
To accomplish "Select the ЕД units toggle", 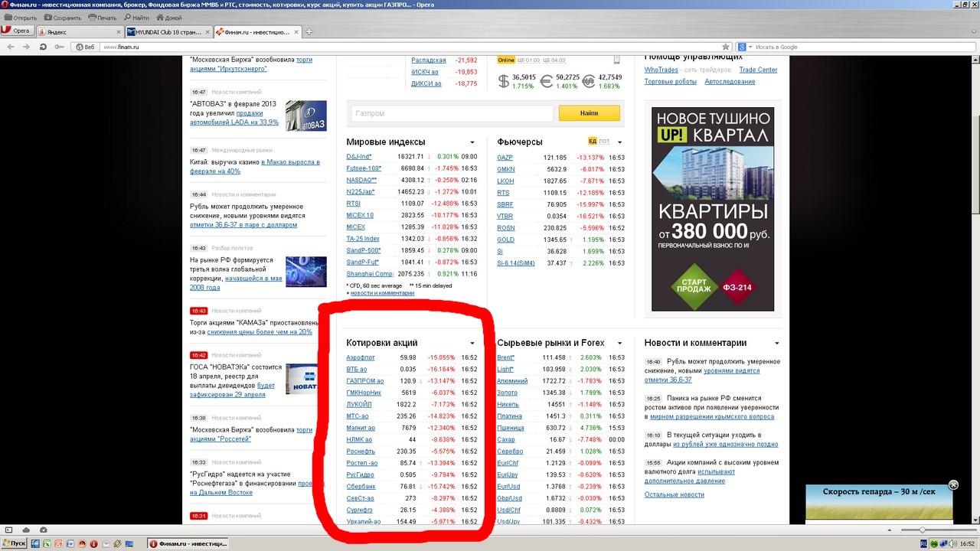I will pyautogui.click(x=593, y=142).
